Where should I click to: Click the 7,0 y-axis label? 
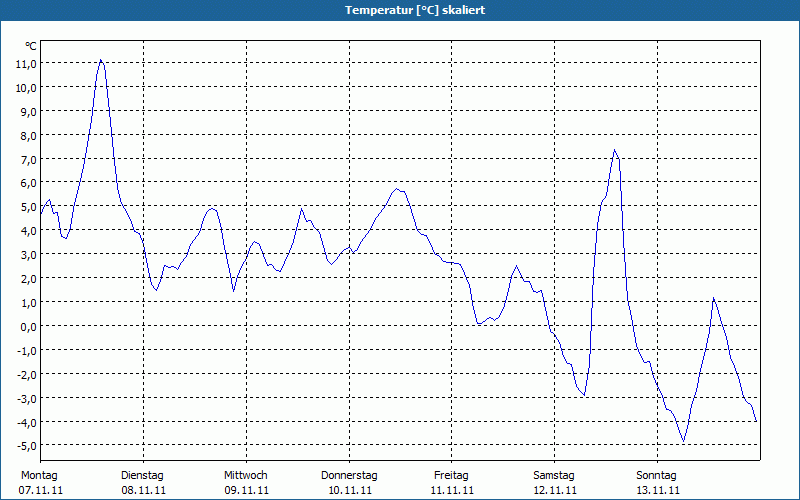point(29,160)
